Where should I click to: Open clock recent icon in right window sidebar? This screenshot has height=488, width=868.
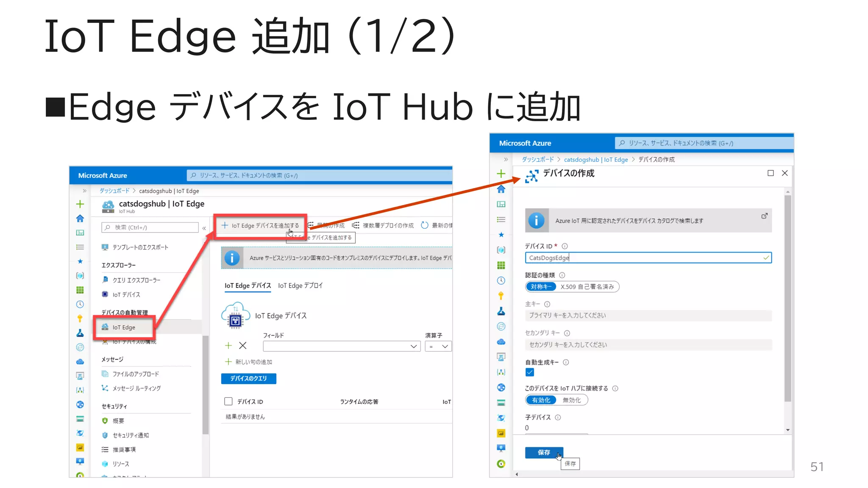[501, 280]
